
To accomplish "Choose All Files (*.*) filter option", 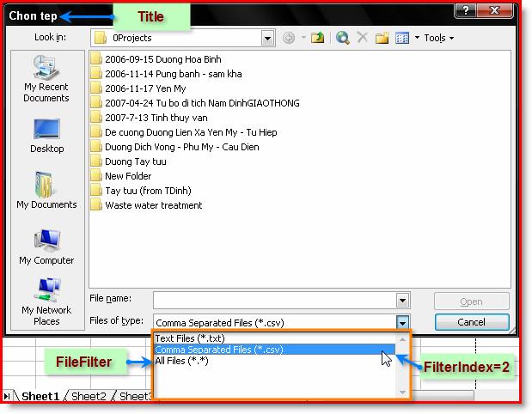I will [274, 361].
